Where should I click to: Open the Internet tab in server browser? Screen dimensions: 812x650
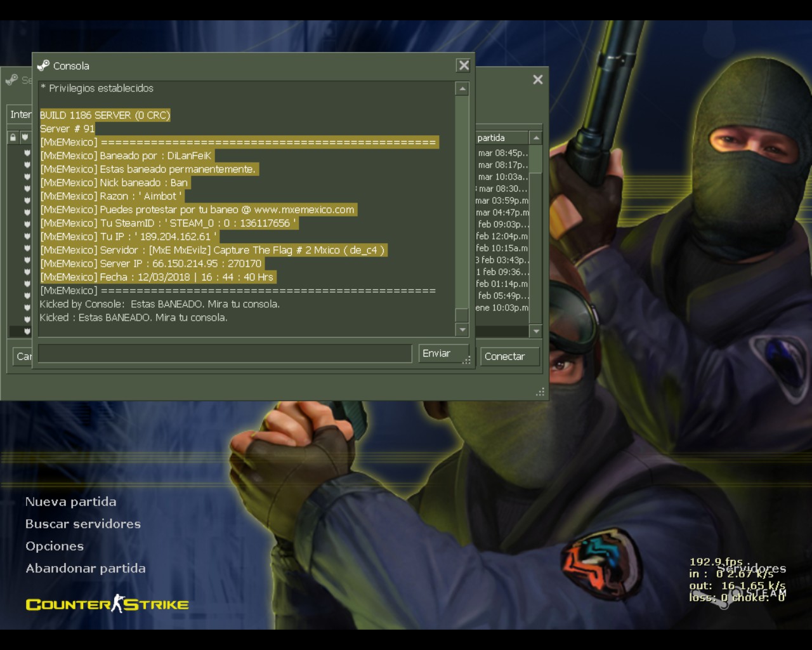(x=20, y=114)
